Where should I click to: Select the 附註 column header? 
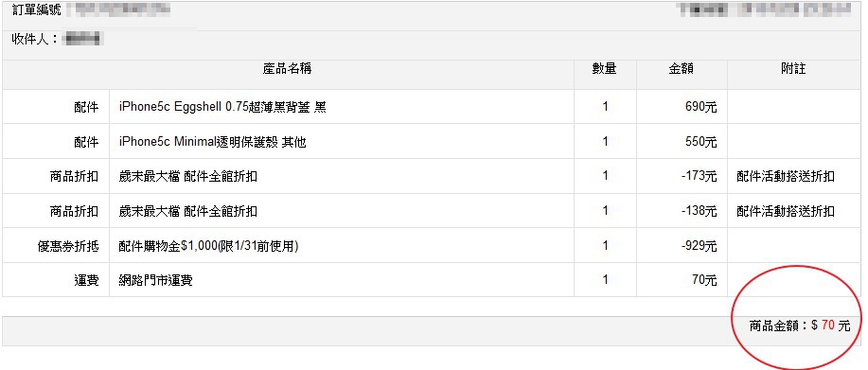pos(793,68)
